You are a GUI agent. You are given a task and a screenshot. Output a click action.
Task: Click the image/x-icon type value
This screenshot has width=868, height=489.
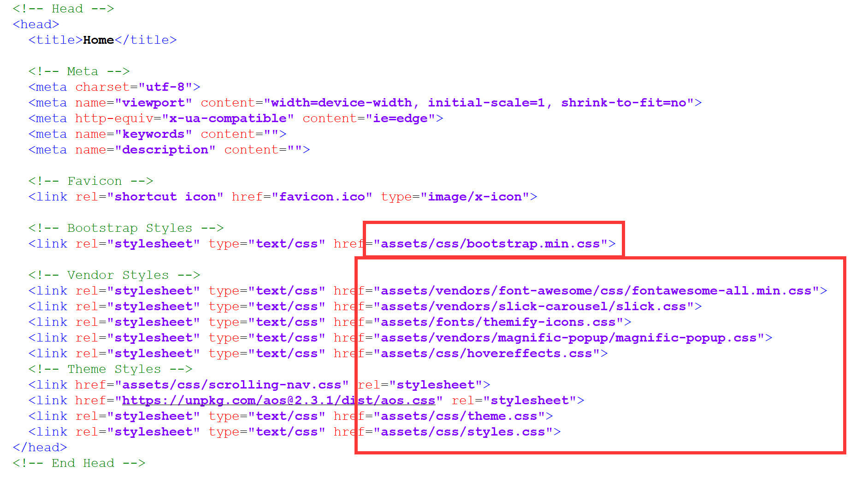[x=474, y=197]
